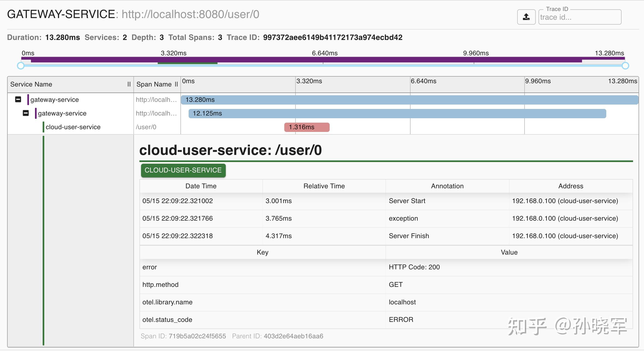Click the Span Name column resize handle

coord(176,84)
